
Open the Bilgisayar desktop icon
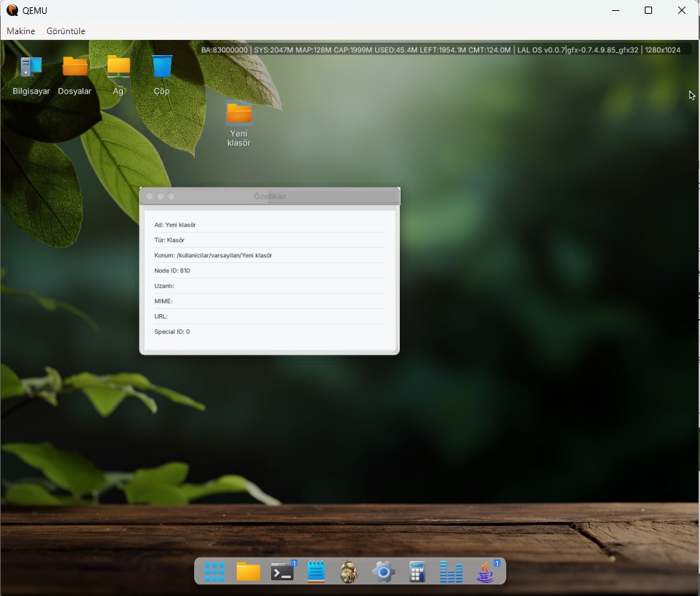click(31, 75)
